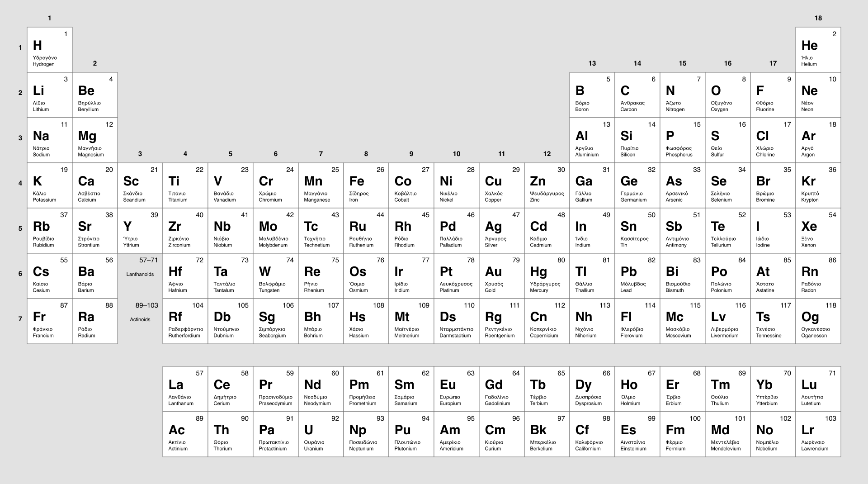Click the period 7 row label

[20, 319]
